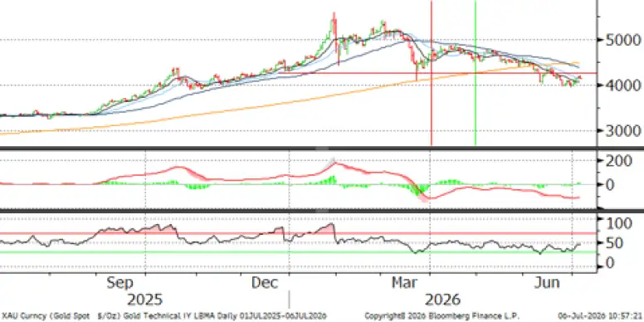Click the Bloomberg Finance copyright text
644x322 pixels.
(x=442, y=316)
